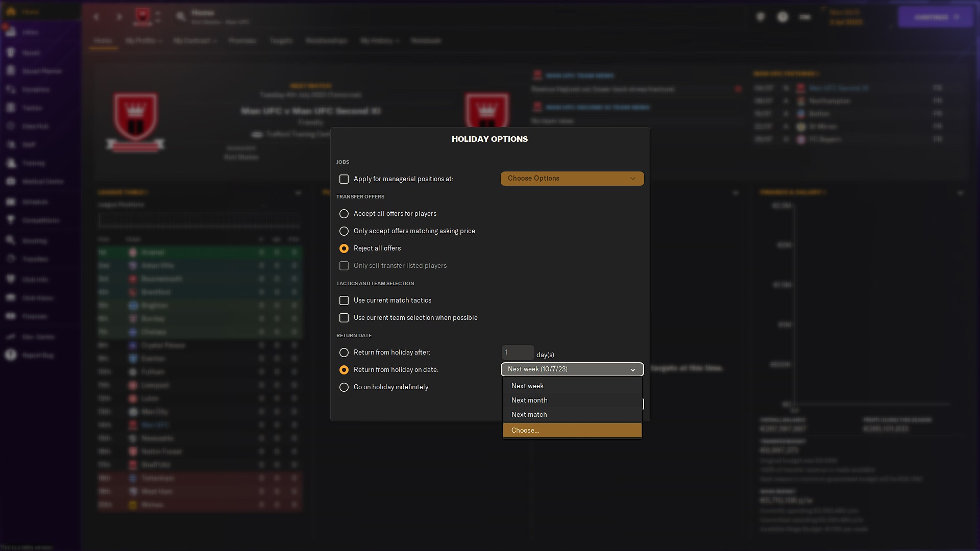980x551 pixels.
Task: Enable 'Use current match tactics' checkbox
Action: point(344,300)
